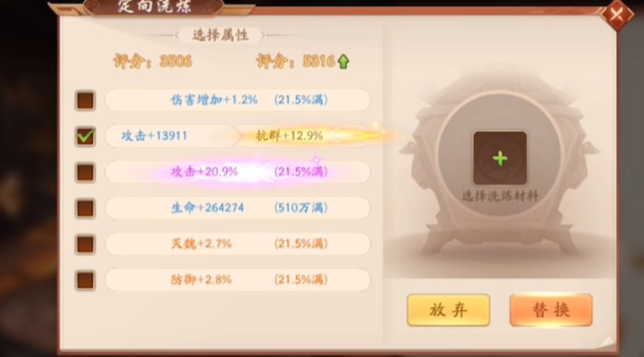Select the 灭魏+2.7% checkbox
Screen dimensions: 644x357
click(x=86, y=244)
